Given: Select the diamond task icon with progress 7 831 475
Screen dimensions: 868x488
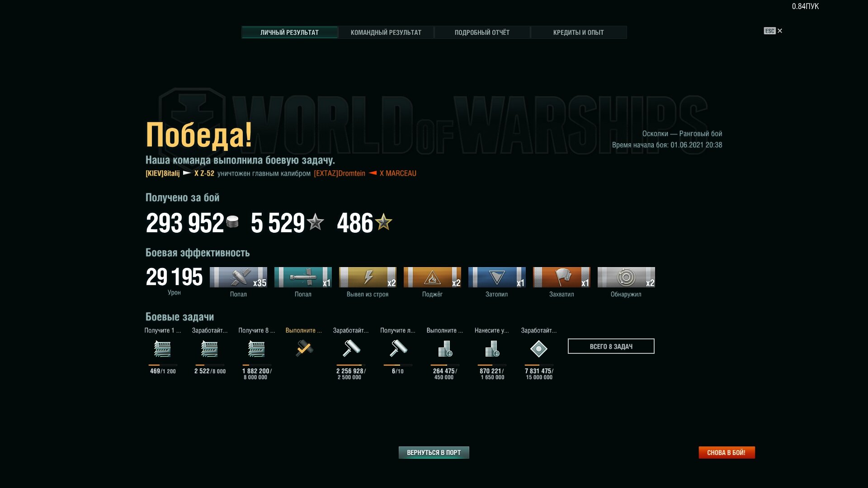Looking at the screenshot, I should click(539, 349).
